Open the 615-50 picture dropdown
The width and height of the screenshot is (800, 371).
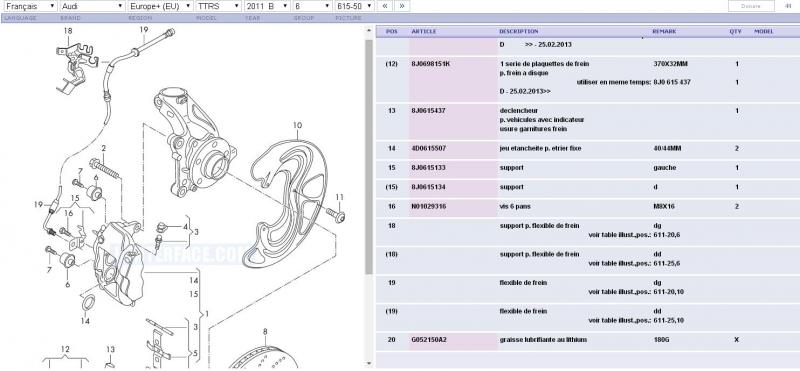(355, 6)
